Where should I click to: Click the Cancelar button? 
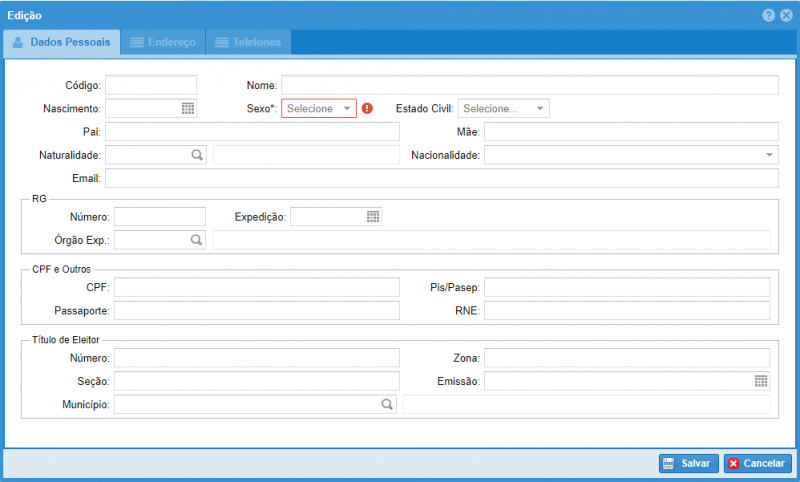(x=757, y=464)
